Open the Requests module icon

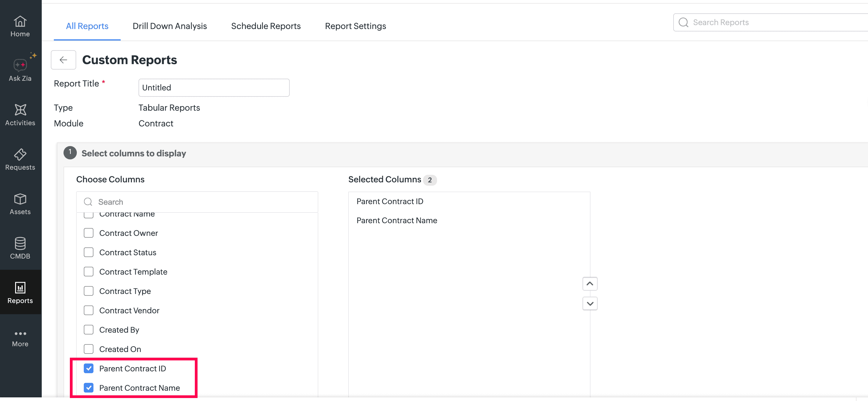(20, 155)
